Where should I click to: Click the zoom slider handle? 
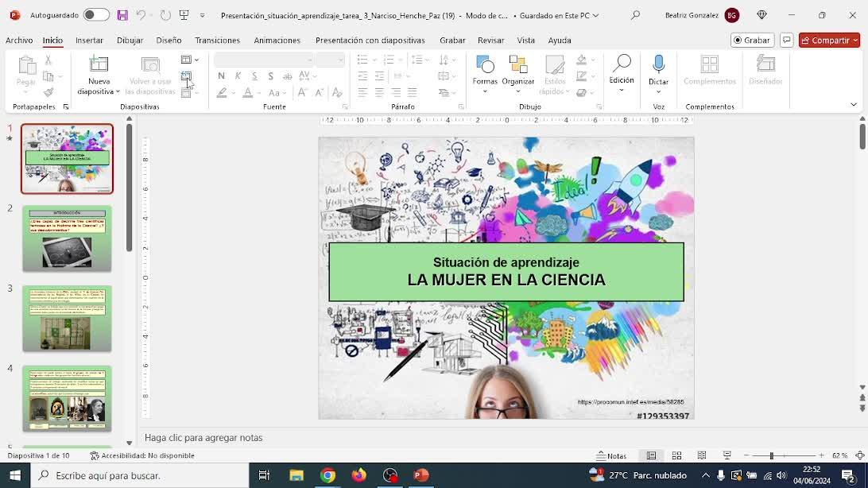pos(771,455)
